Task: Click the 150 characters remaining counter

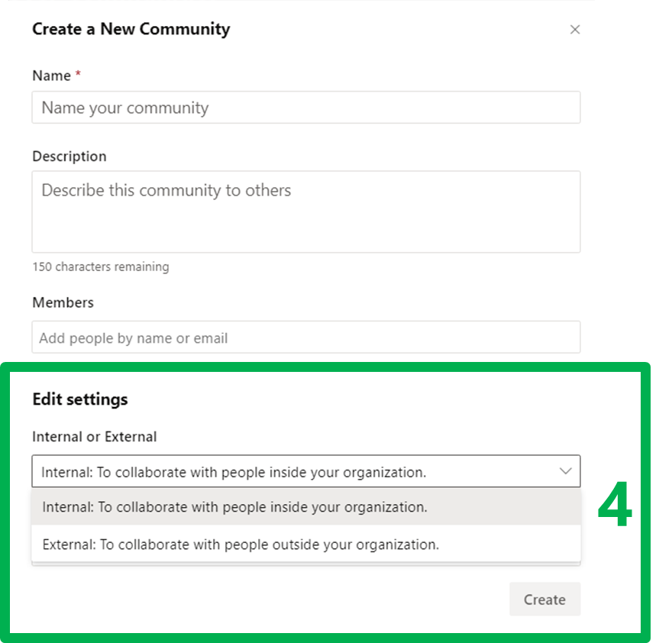Action: [x=101, y=267]
